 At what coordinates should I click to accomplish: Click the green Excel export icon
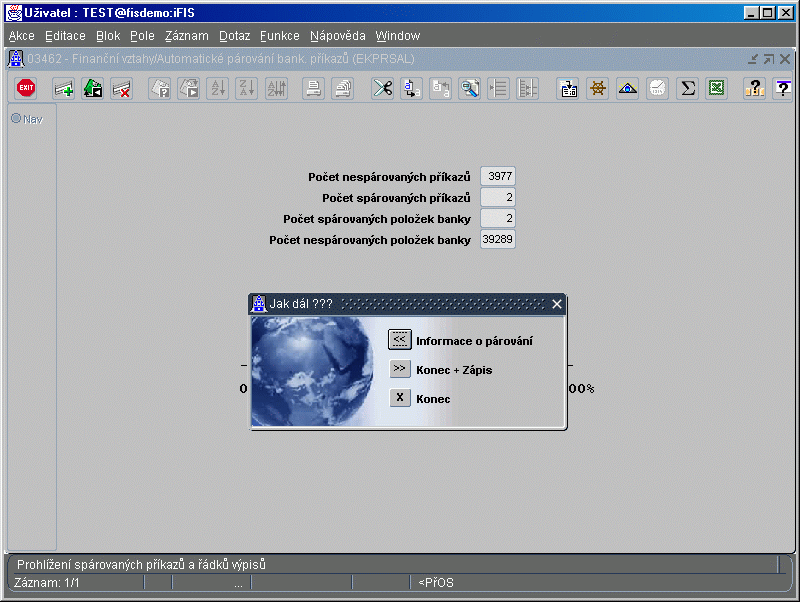[717, 88]
